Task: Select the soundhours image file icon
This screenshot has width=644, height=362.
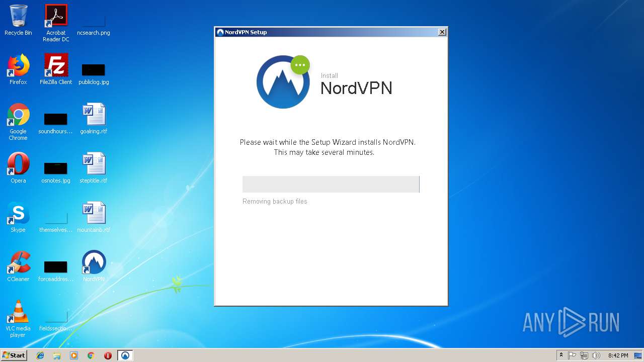Action: (55, 123)
